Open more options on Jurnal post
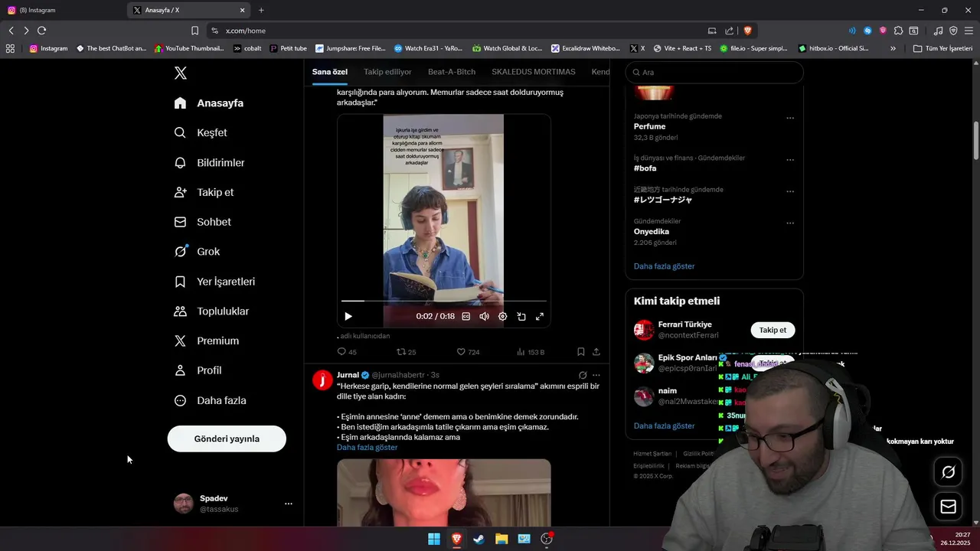Viewport: 980px width, 551px height. point(596,375)
